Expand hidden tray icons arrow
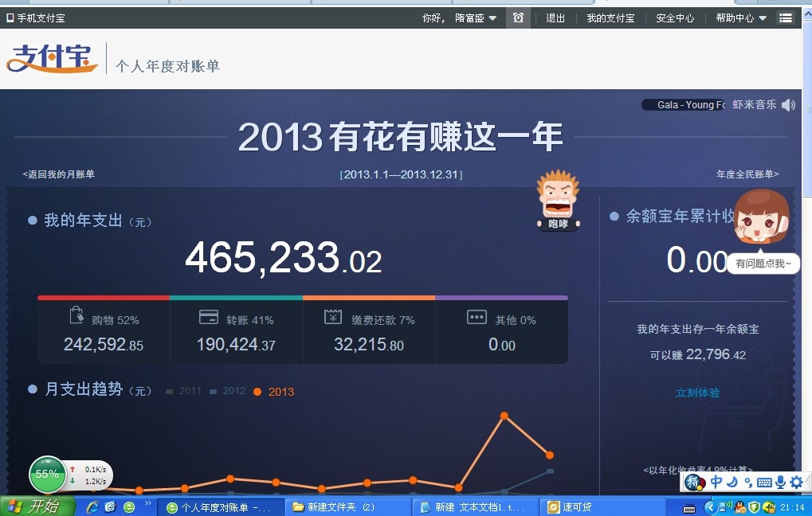The image size is (812, 516). pos(711,508)
